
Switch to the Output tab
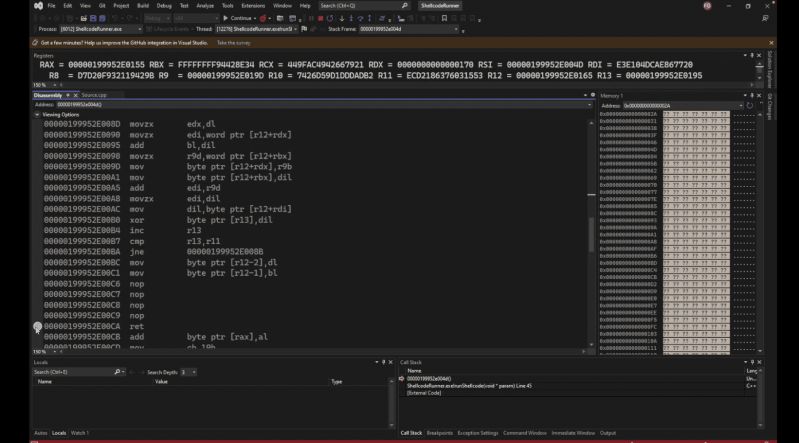click(x=607, y=433)
